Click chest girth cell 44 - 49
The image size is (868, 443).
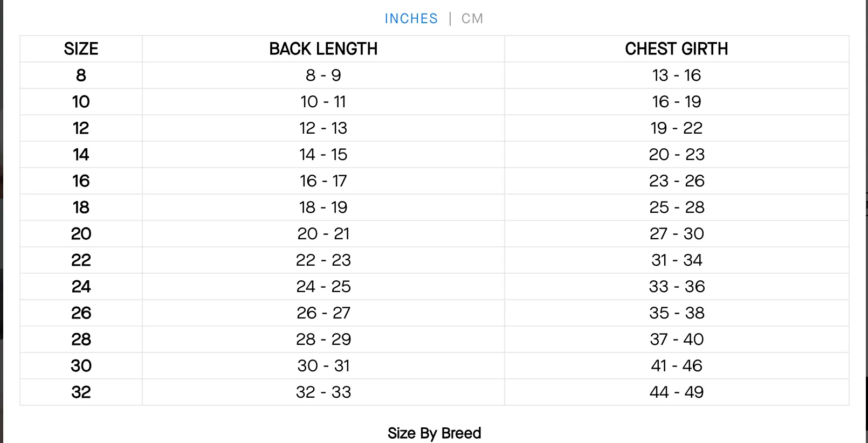pyautogui.click(x=677, y=392)
